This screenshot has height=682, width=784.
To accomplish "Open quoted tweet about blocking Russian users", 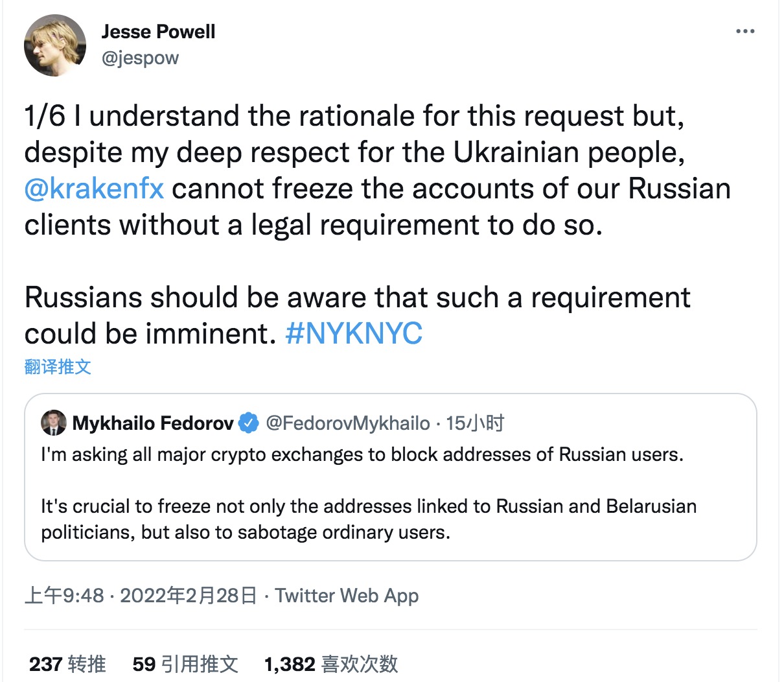I will (x=390, y=493).
